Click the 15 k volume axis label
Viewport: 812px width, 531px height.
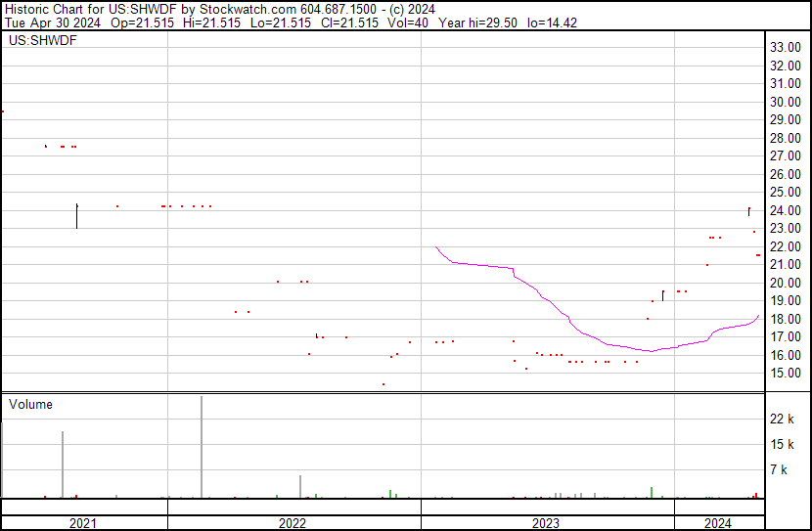coord(783,445)
